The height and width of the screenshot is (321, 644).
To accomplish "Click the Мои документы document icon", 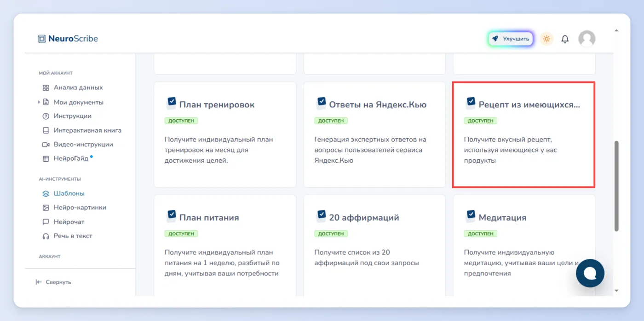I will coord(46,102).
